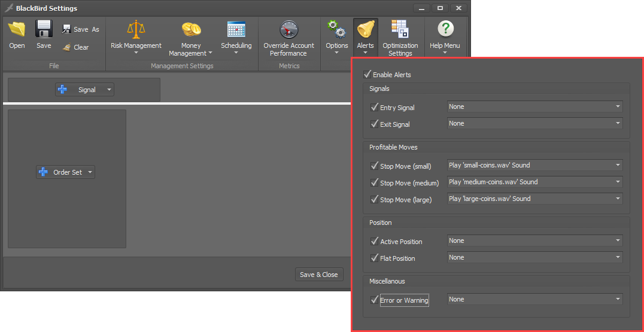
Task: Expand Options menu arrow
Action: 337,53
